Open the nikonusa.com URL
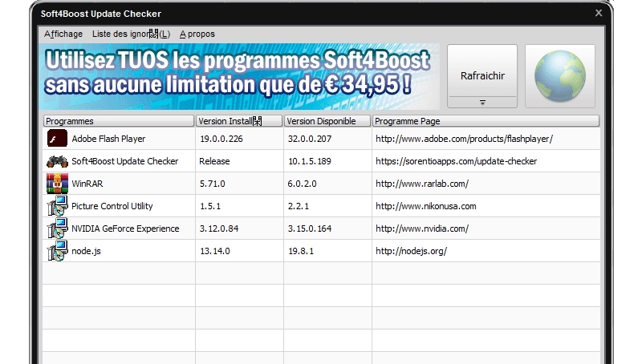Image resolution: width=642 pixels, height=364 pixels. (x=426, y=206)
